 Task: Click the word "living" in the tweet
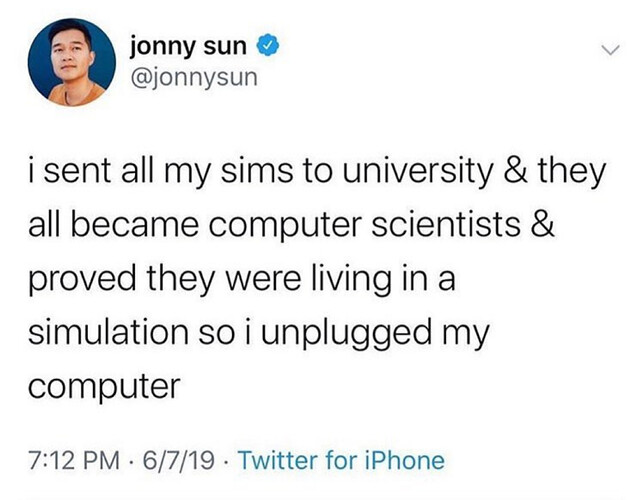(351, 281)
